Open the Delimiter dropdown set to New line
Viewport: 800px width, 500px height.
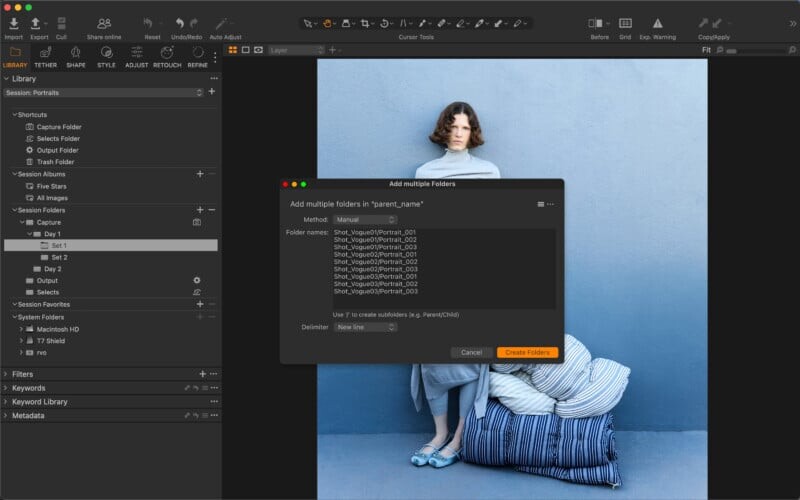click(x=365, y=327)
